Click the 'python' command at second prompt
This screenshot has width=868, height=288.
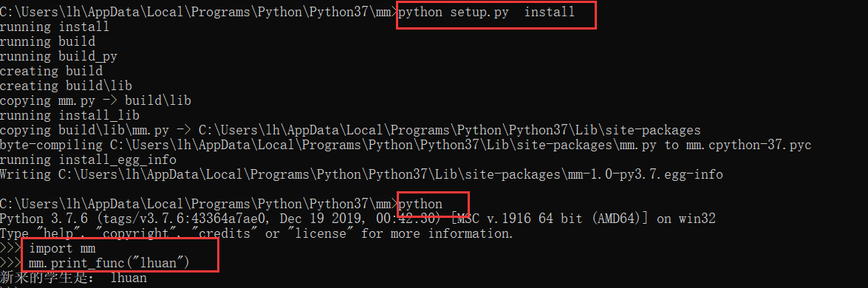point(420,205)
